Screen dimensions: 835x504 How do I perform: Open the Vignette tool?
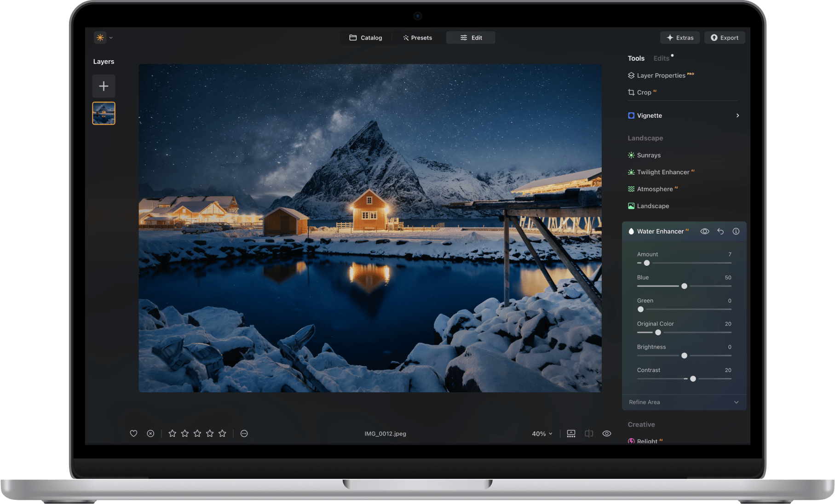[x=645, y=115]
